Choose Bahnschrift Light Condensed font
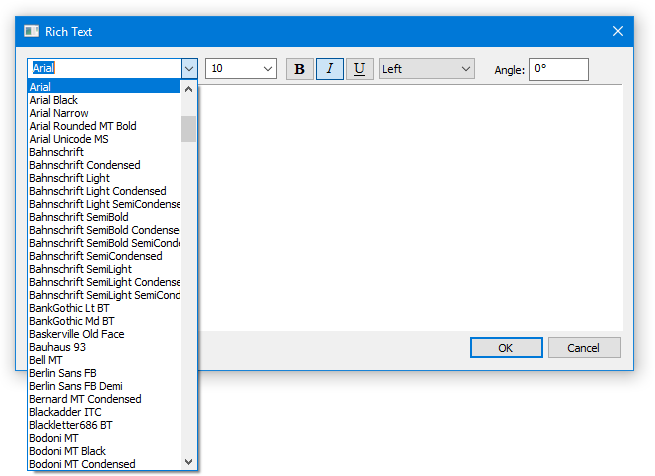655x476 pixels. (x=104, y=191)
